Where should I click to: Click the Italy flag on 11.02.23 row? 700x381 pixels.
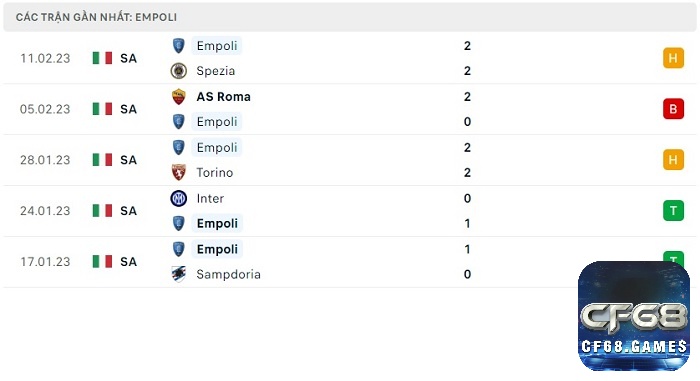click(102, 58)
